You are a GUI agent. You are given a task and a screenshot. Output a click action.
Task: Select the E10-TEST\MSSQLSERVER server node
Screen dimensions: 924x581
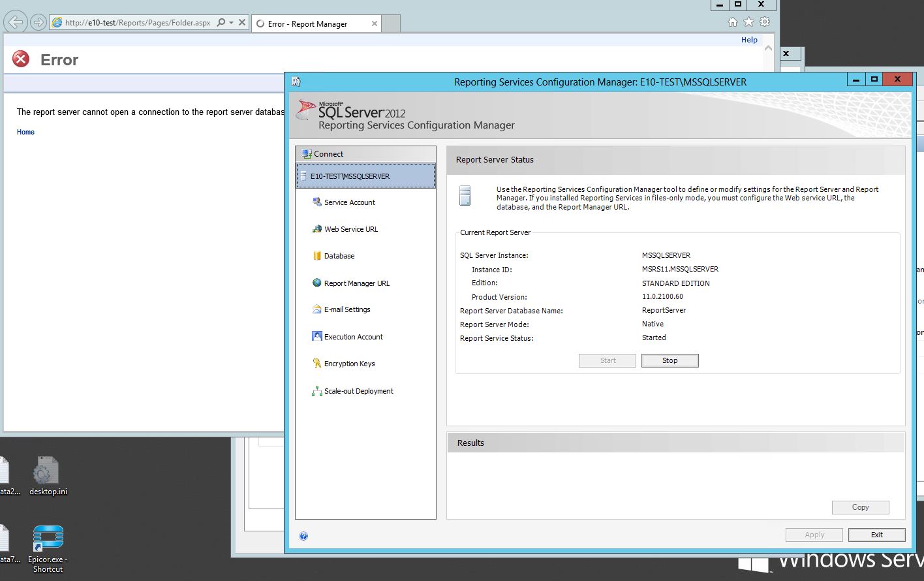[365, 176]
